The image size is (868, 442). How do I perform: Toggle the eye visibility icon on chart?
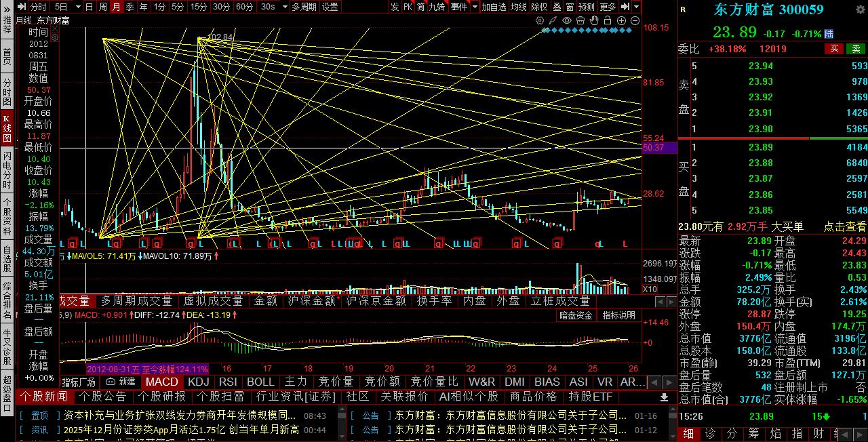(x=567, y=20)
